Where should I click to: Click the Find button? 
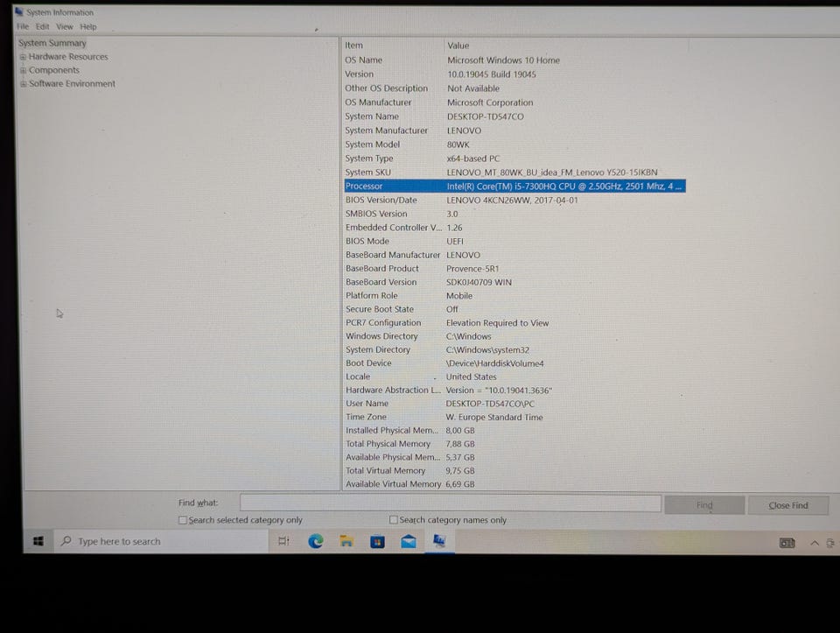(704, 505)
